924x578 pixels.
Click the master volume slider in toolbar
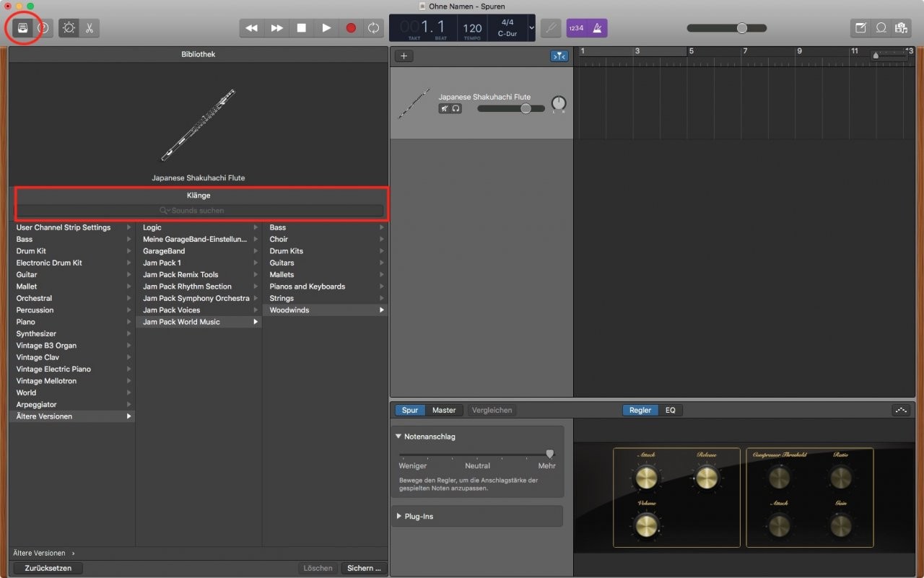[x=725, y=28]
